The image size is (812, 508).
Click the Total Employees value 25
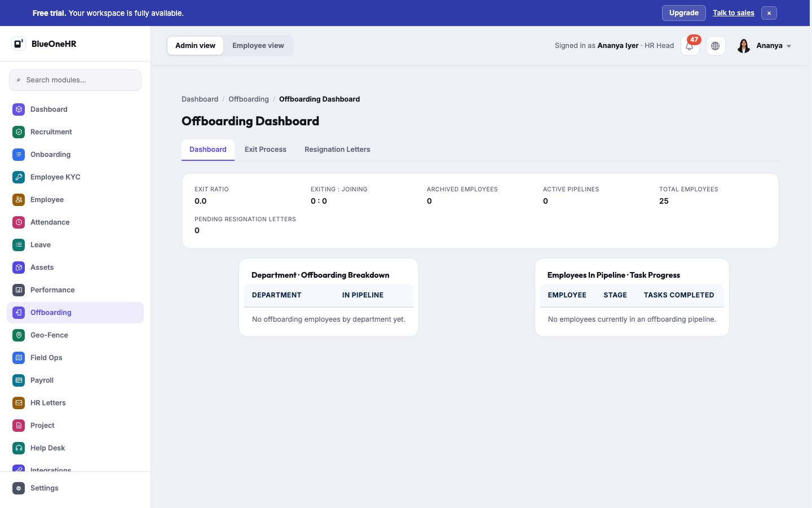tap(664, 201)
